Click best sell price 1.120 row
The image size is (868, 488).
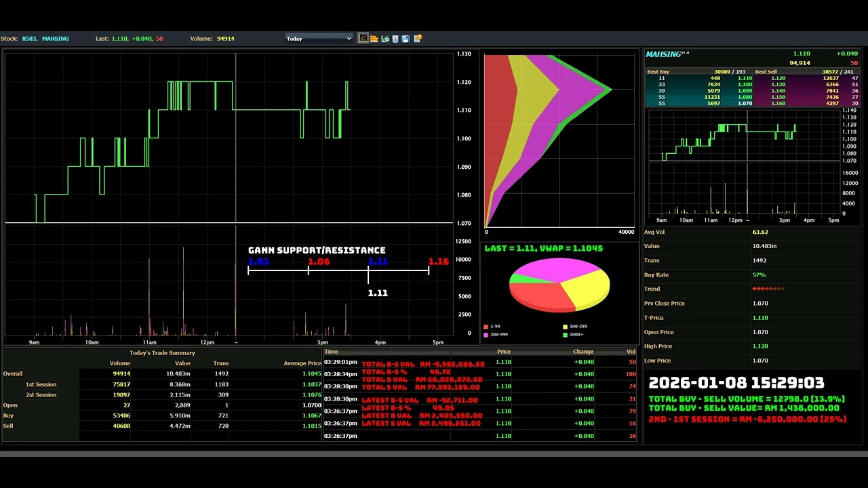click(x=806, y=78)
